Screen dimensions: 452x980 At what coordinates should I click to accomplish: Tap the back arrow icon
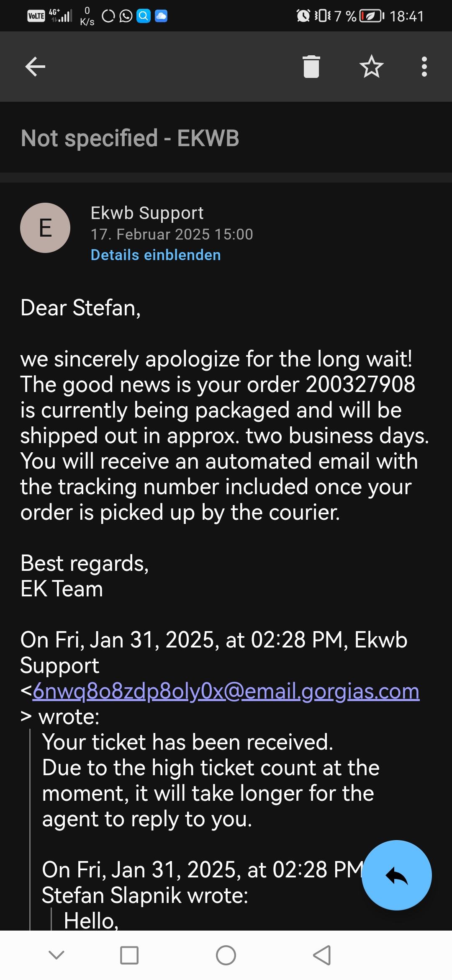(x=35, y=67)
